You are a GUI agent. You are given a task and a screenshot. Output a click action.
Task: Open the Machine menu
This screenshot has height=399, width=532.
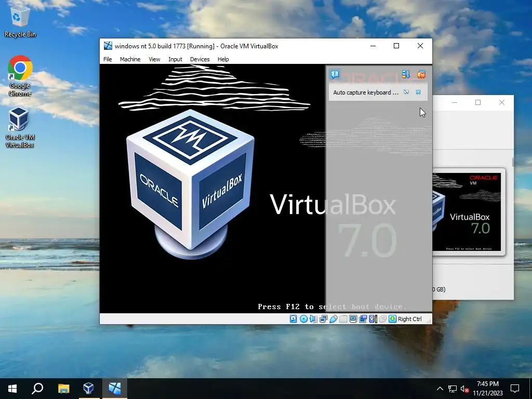pos(130,59)
